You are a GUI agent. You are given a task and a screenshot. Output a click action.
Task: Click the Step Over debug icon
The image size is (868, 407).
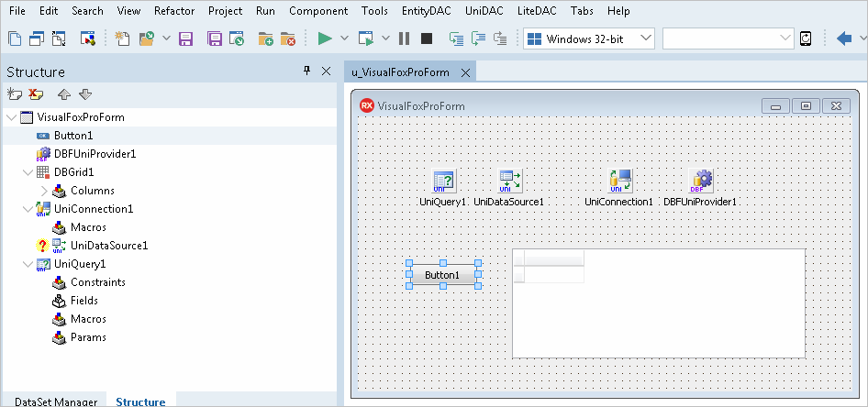[478, 38]
